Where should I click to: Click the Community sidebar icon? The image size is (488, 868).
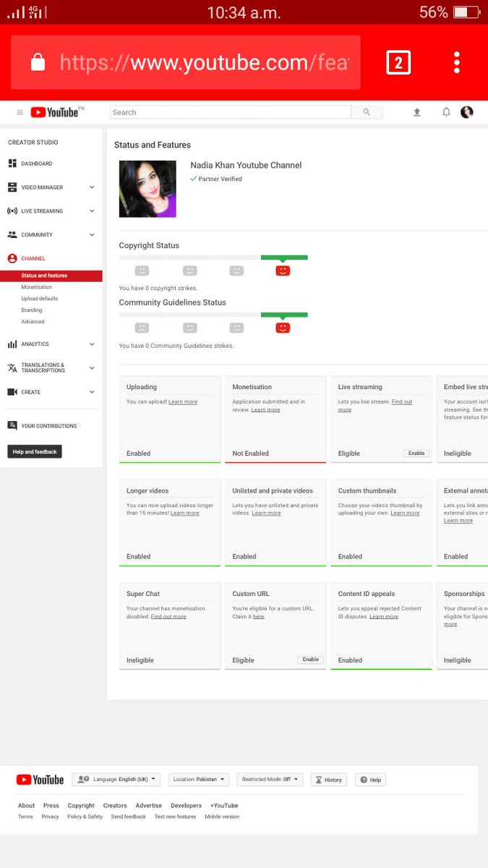pyautogui.click(x=12, y=235)
